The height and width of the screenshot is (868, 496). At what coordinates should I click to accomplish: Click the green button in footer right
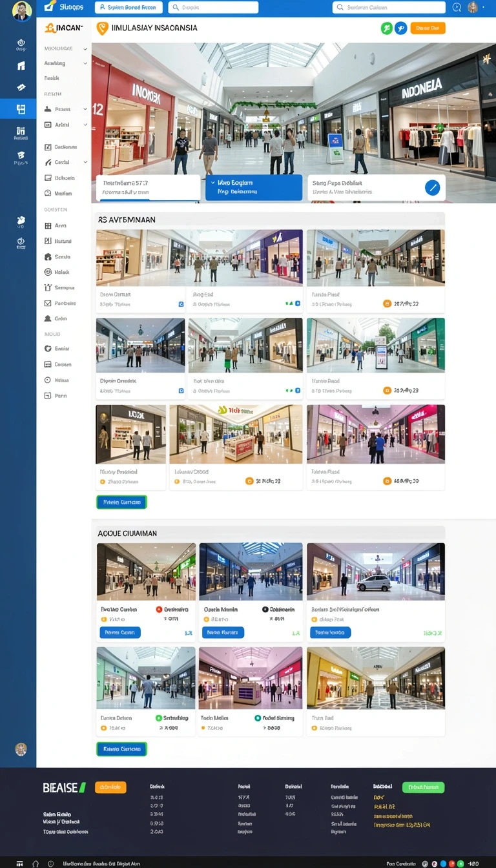point(423,787)
